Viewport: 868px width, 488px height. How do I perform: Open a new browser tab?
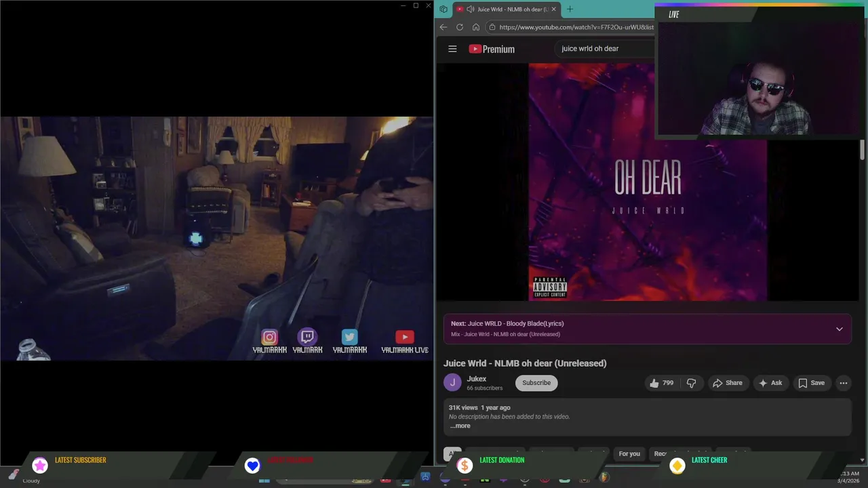(570, 9)
